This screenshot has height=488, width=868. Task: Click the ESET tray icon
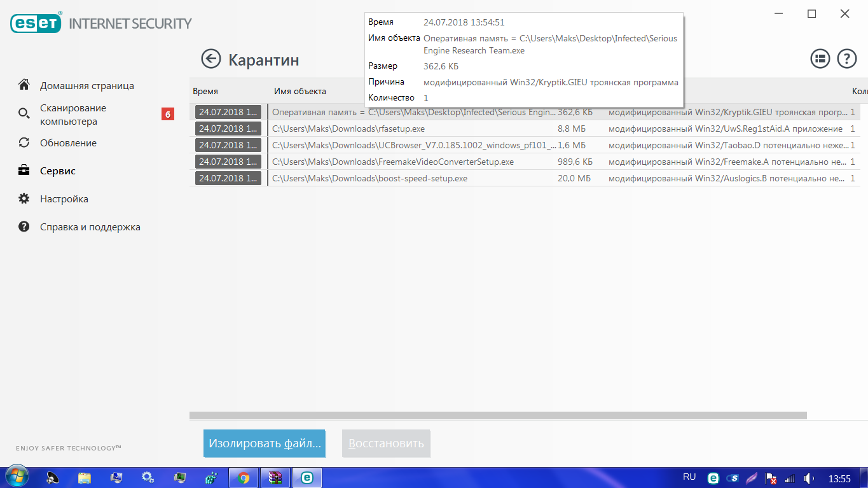tap(713, 478)
